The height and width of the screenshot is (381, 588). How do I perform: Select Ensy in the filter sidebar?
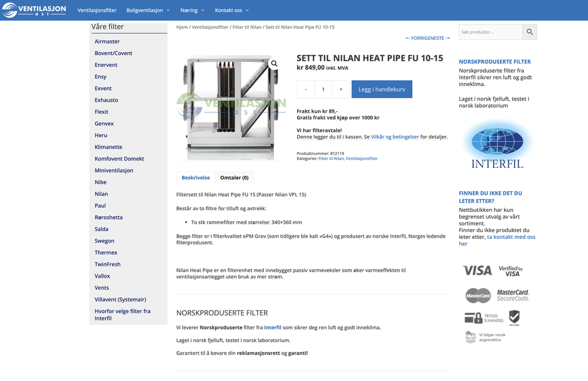pyautogui.click(x=100, y=77)
